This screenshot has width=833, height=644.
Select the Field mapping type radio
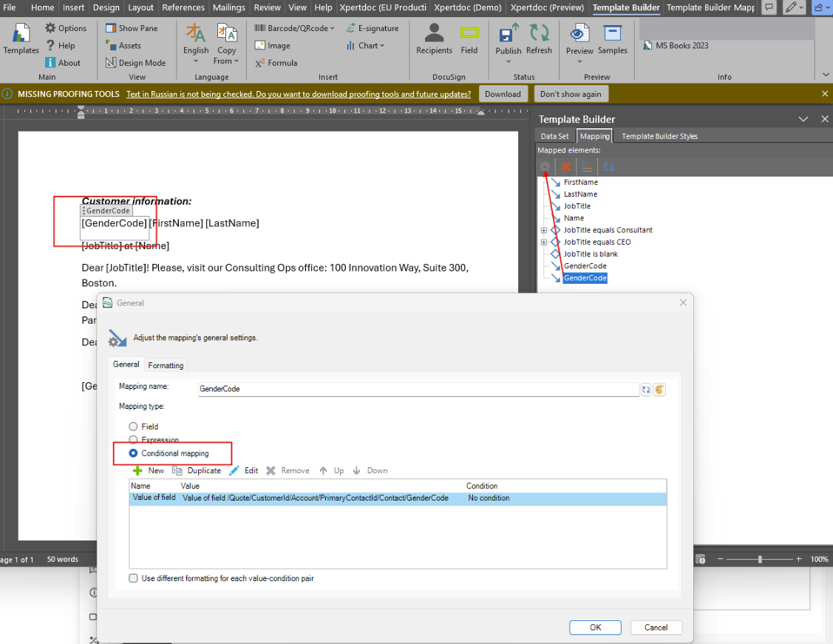pyautogui.click(x=133, y=427)
